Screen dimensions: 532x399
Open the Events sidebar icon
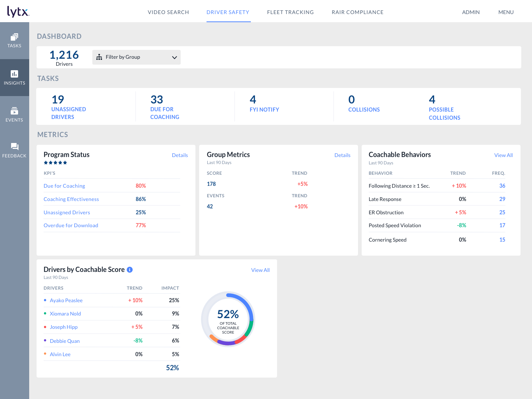(14, 115)
